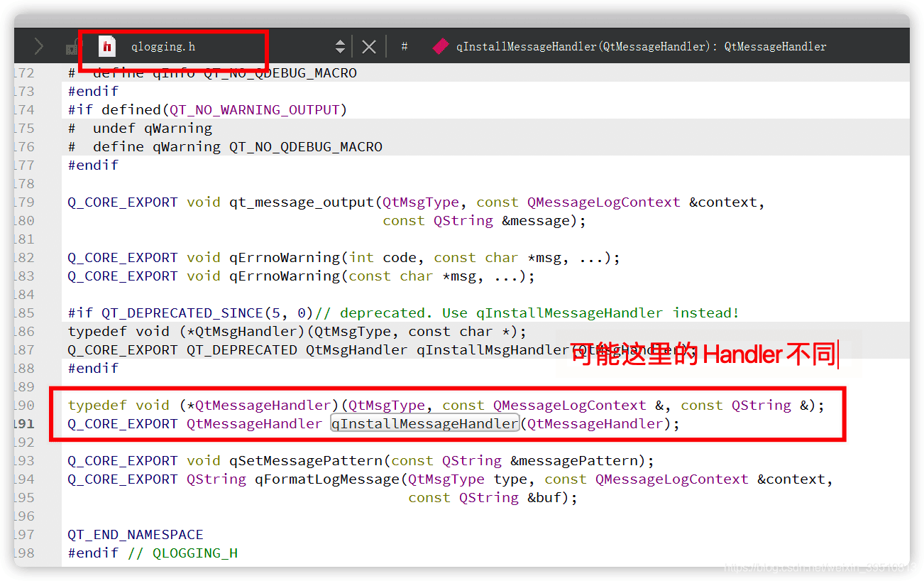Click '#endif' on line 173
The width and height of the screenshot is (924, 581).
tap(93, 92)
